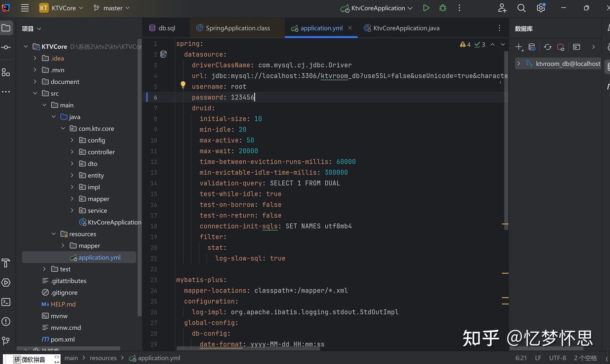Open Search Everywhere with the magnifier icon
This screenshot has width=610, height=364.
click(x=521, y=8)
